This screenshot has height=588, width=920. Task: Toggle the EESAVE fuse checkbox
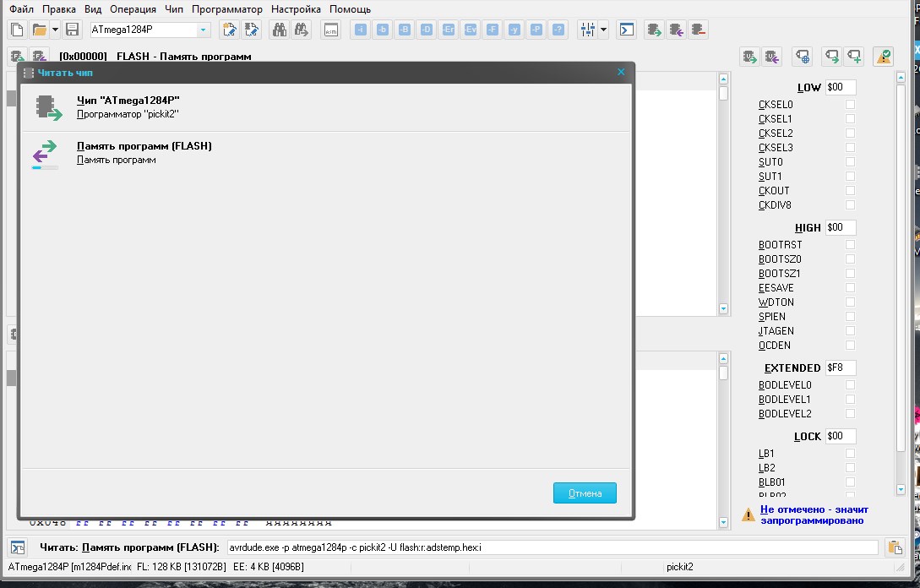[850, 287]
